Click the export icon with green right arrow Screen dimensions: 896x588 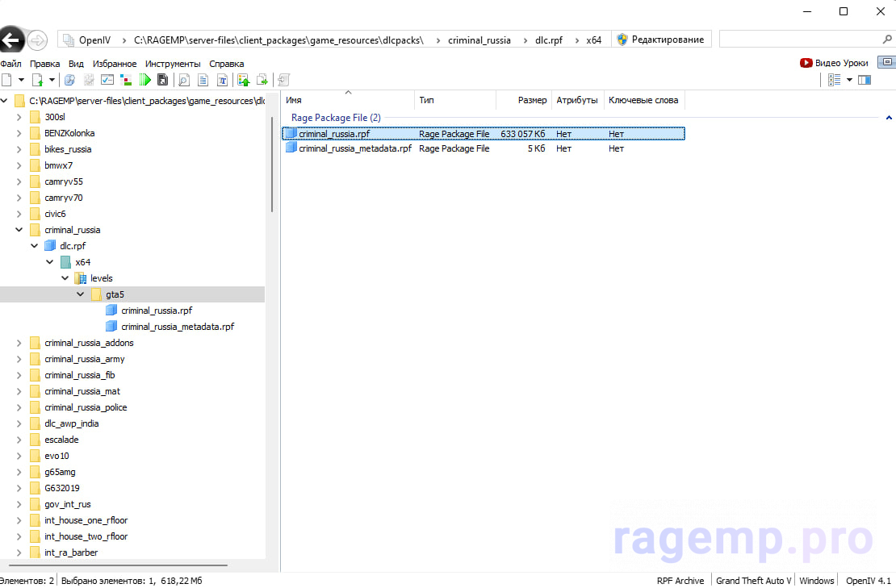click(262, 80)
